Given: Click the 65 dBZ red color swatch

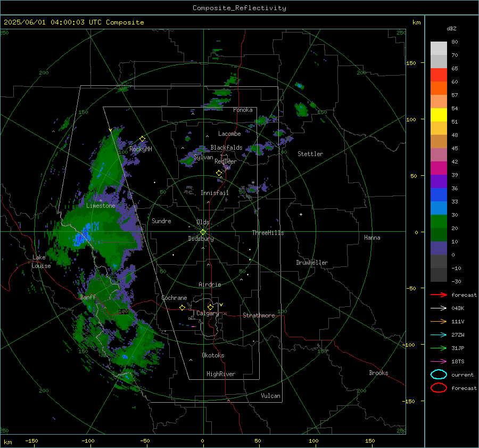Looking at the screenshot, I should (439, 75).
